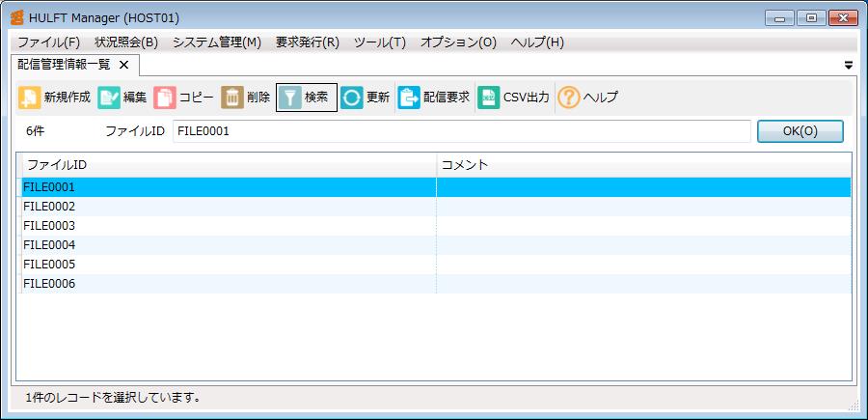This screenshot has width=868, height=420.
Task: Open the オプション(O) menu
Action: [458, 42]
